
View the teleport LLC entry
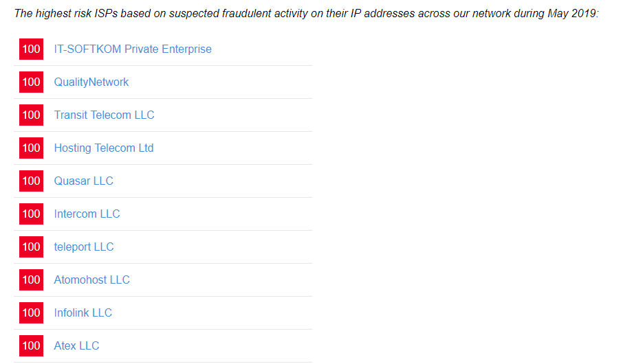pos(84,247)
